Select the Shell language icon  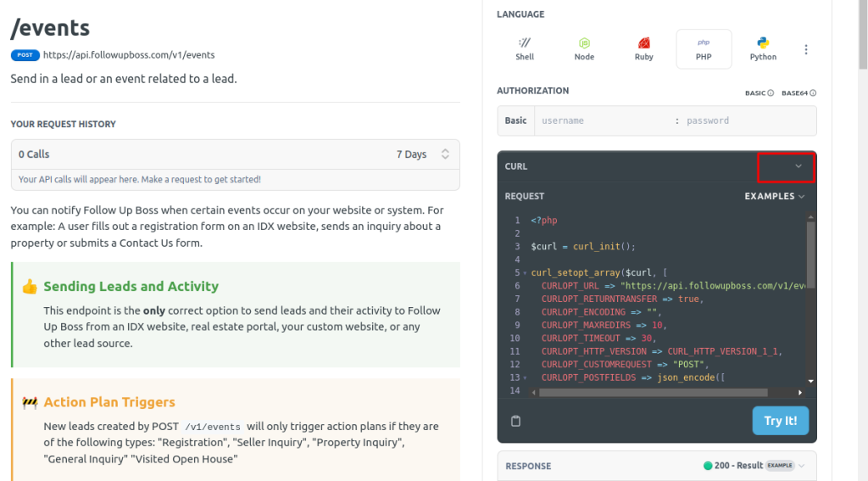pos(525,48)
